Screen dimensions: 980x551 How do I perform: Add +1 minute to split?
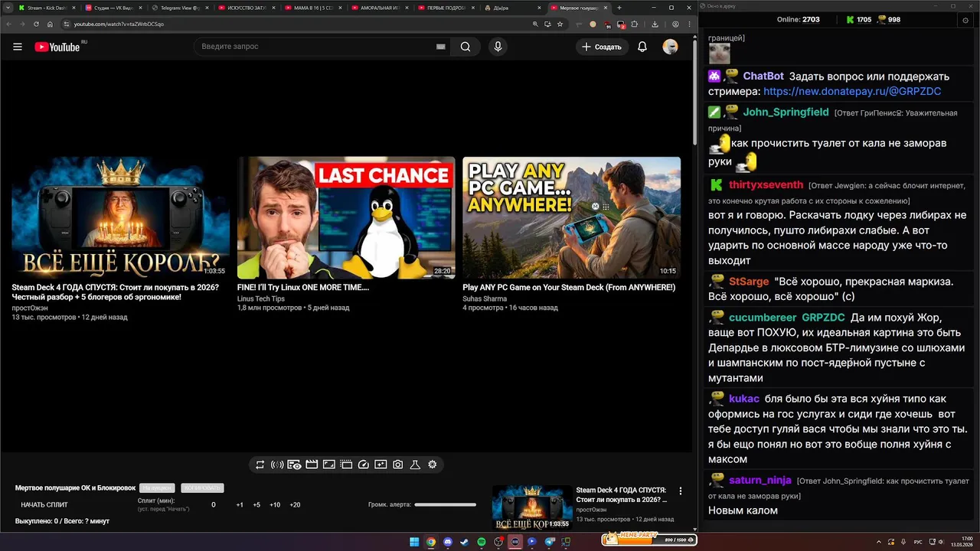[240, 505]
